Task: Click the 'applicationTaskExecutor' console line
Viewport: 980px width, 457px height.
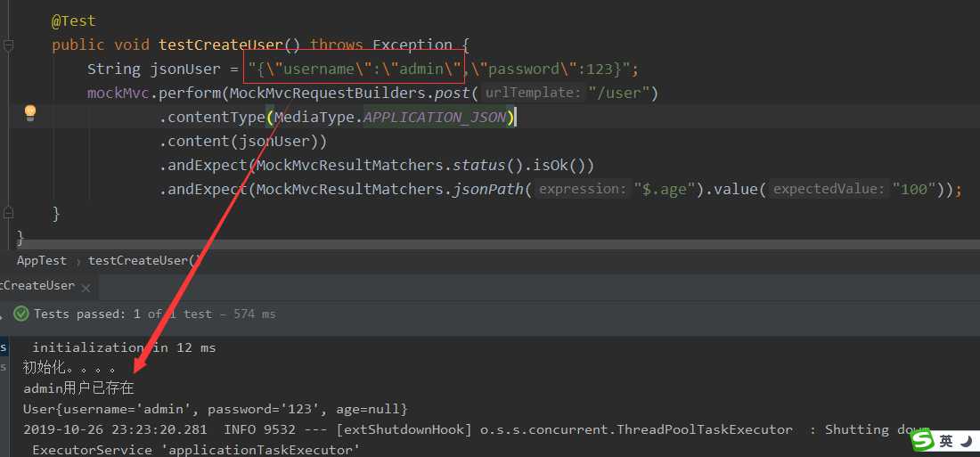Action: click(196, 450)
